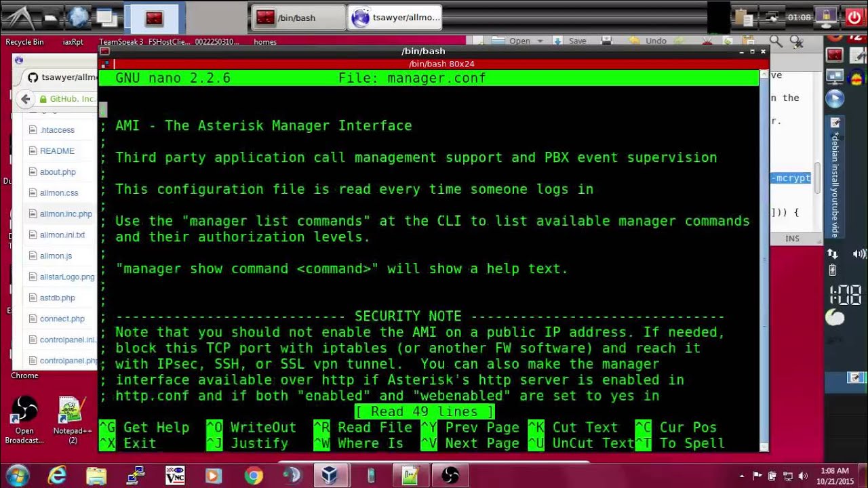Screen dimensions: 868x488
Task: Click the tsawyer/allmon GitHub browser tab
Action: [61, 77]
